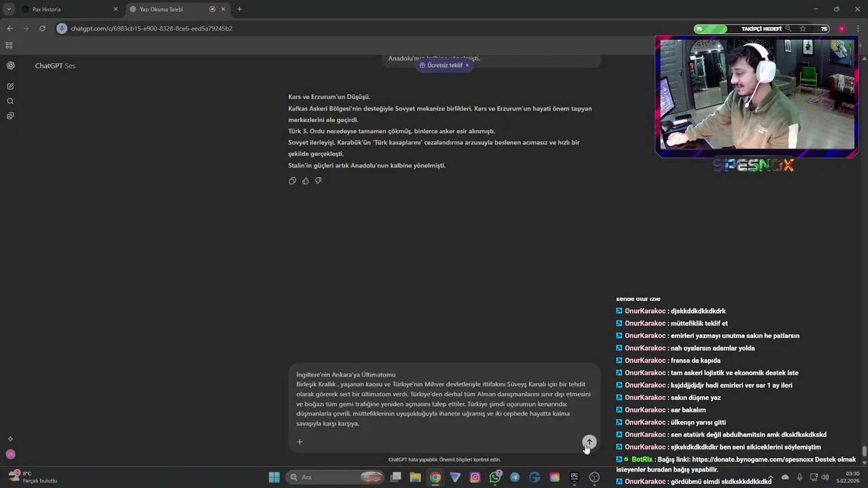Click the 'İngiltere'nin Ankara'ya Ültimatomu' draft line

click(346, 375)
